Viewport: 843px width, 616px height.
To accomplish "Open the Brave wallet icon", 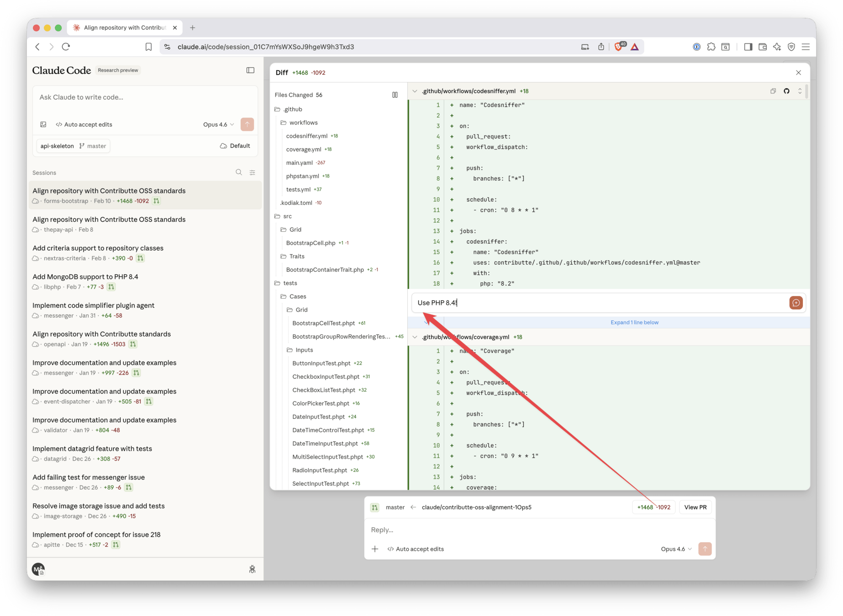I will pyautogui.click(x=763, y=47).
